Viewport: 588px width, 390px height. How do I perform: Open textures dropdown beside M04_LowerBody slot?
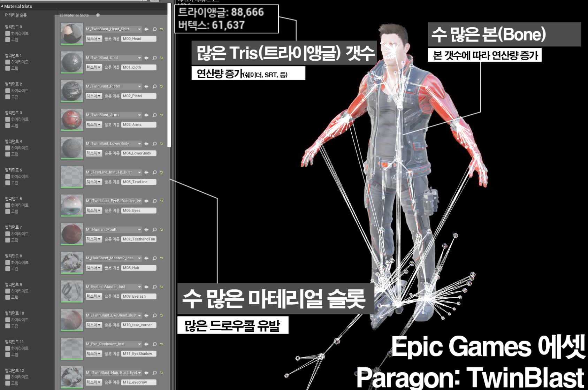(94, 153)
